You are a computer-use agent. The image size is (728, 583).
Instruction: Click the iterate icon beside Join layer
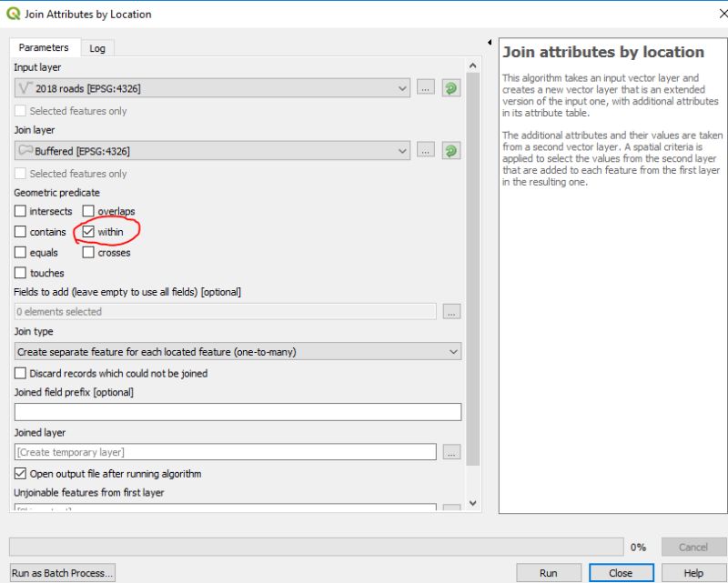[x=450, y=150]
